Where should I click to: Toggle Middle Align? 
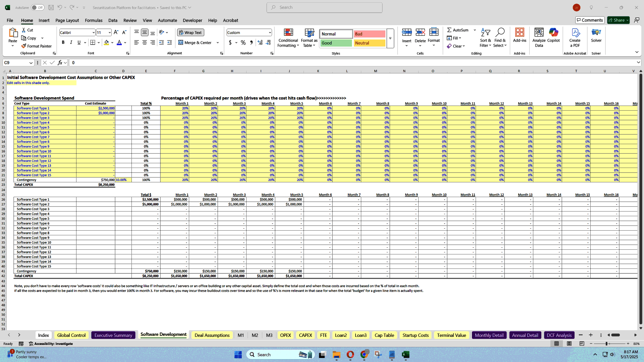(145, 33)
